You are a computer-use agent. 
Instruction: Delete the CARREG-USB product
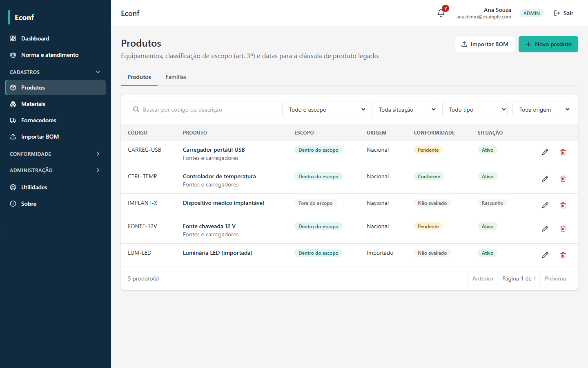(563, 152)
